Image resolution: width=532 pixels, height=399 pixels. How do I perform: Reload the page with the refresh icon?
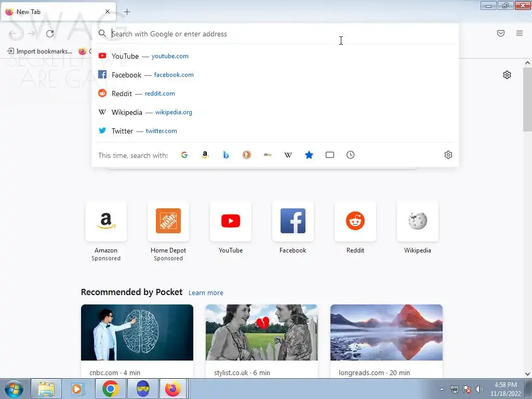[x=50, y=34]
